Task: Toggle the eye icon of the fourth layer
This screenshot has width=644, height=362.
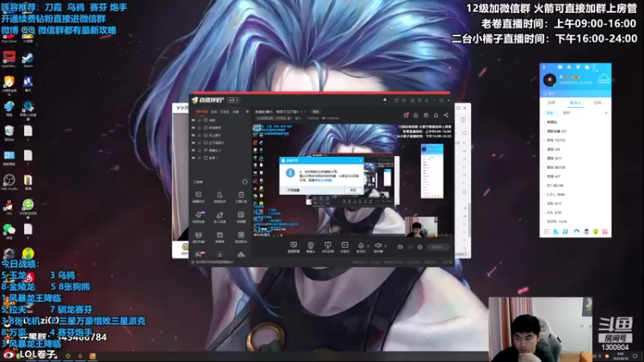Action: [193, 142]
